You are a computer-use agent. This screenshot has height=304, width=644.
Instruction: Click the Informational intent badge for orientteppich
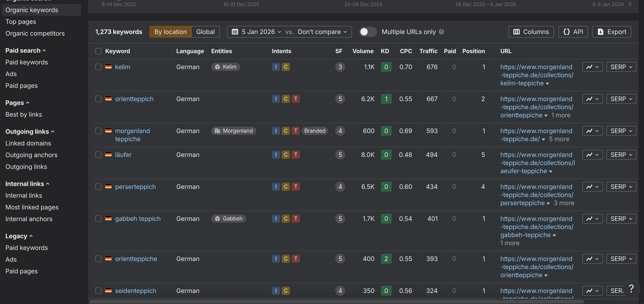tap(275, 99)
